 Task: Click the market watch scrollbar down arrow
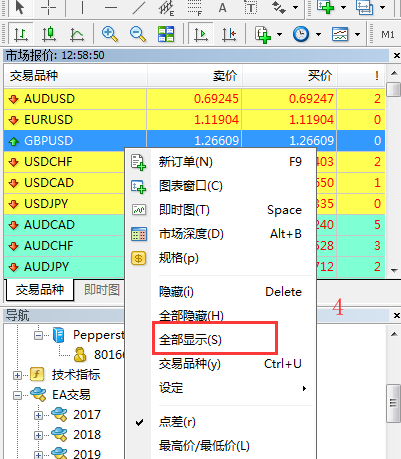tap(394, 271)
